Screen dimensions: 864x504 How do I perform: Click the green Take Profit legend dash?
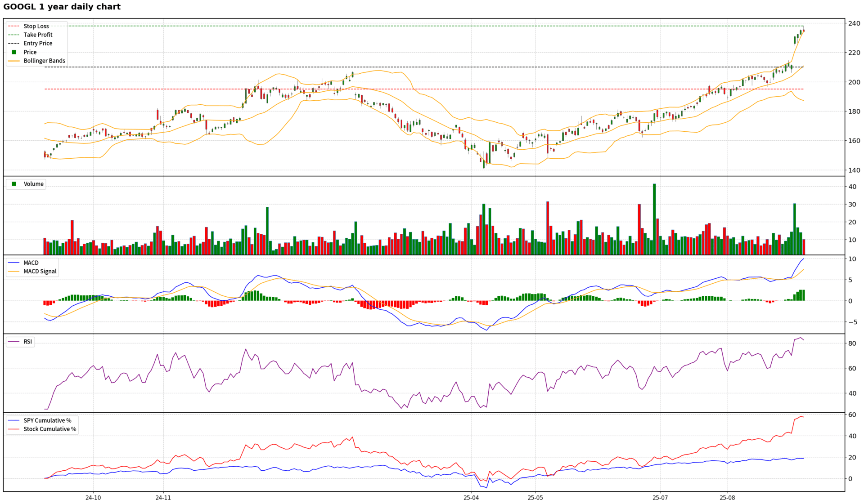point(14,35)
